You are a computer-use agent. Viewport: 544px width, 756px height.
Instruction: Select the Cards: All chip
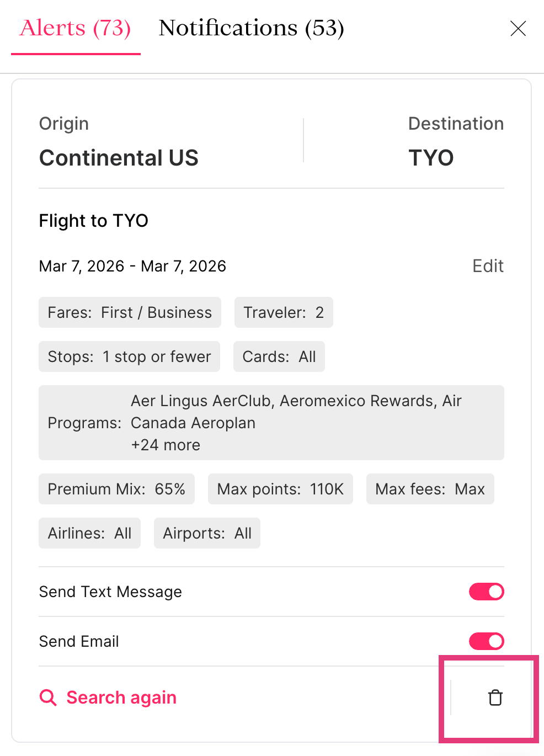click(x=279, y=356)
